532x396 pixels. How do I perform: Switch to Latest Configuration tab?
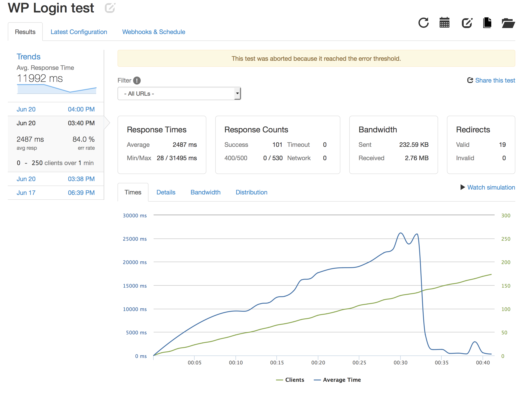click(79, 32)
